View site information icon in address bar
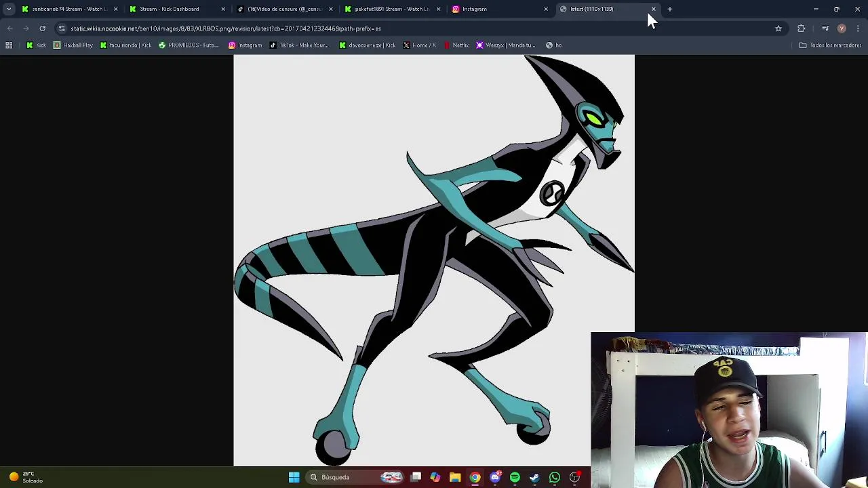868x488 pixels. tap(62, 28)
